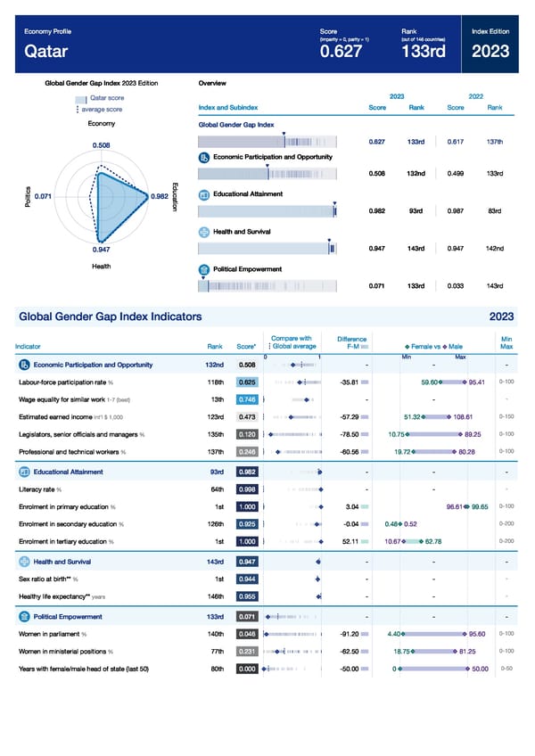The image size is (535, 756).
Task: Select the Wage equality score box 0.746
Action: tap(248, 399)
